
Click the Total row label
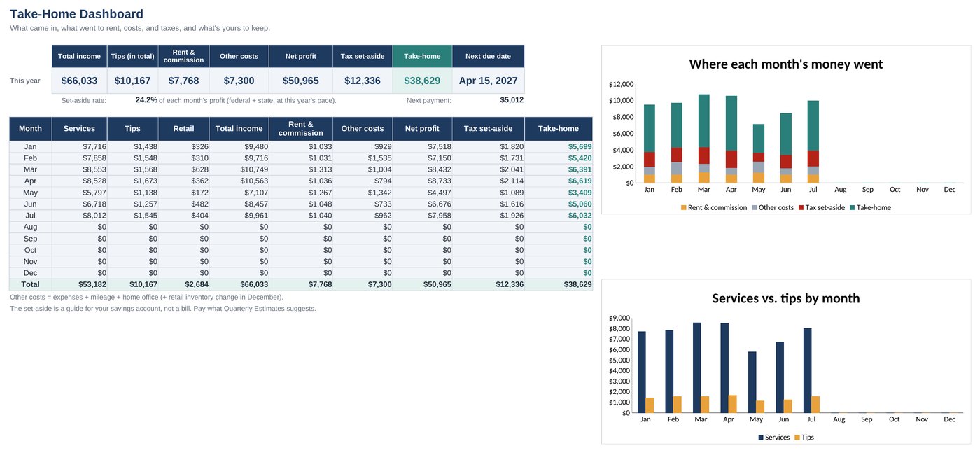click(x=30, y=284)
